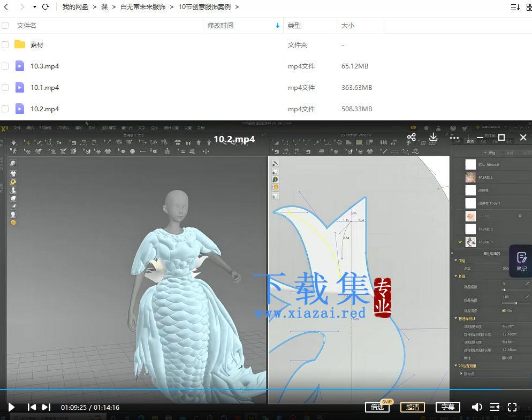This screenshot has height=420, width=532.
Task: Sort files by the 大小 column
Action: point(348,26)
